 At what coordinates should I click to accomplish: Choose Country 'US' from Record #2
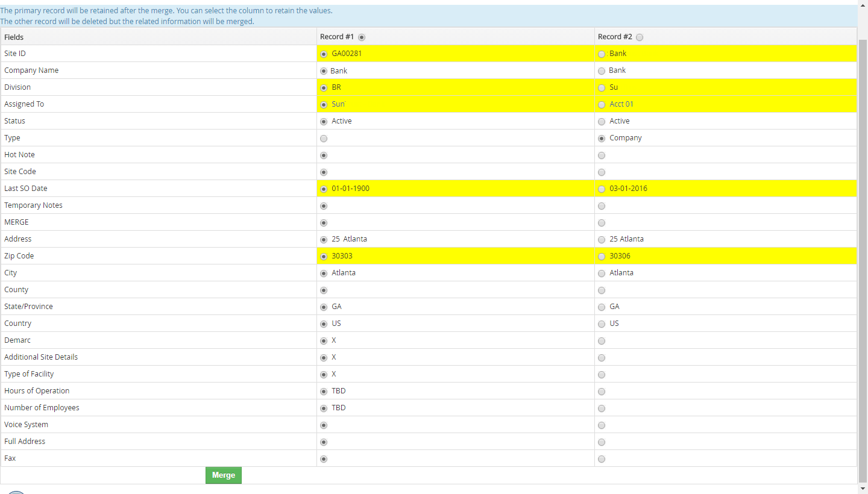[x=602, y=324]
